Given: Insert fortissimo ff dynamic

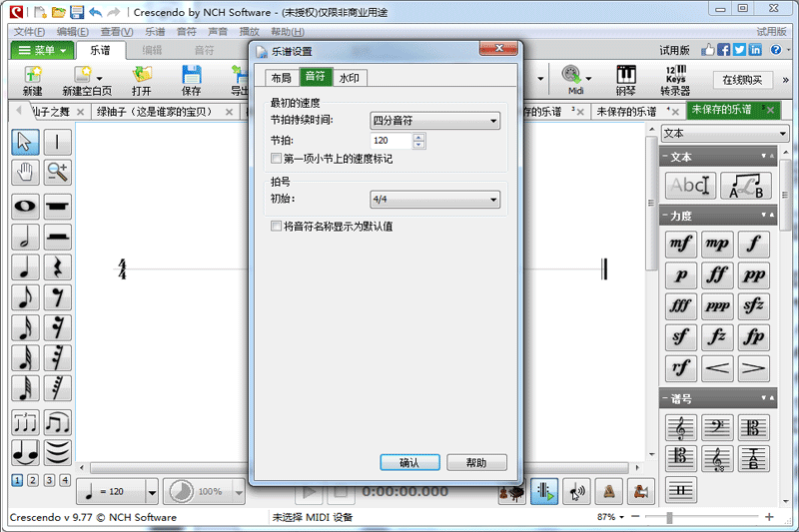Looking at the screenshot, I should click(x=717, y=275).
